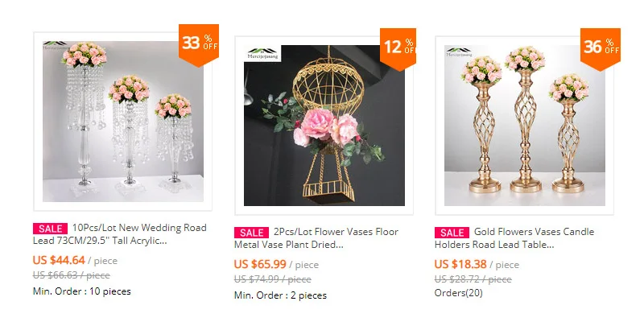Screen dimensions: 644x322
Task: Open the gold twisted candle holders image
Action: pos(525,126)
